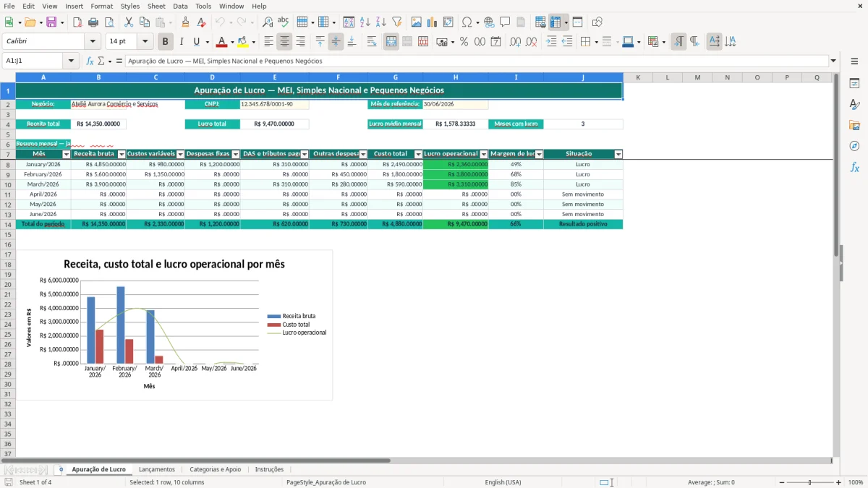Save the document with the Save icon
Image resolution: width=868 pixels, height=488 pixels.
coord(51,22)
